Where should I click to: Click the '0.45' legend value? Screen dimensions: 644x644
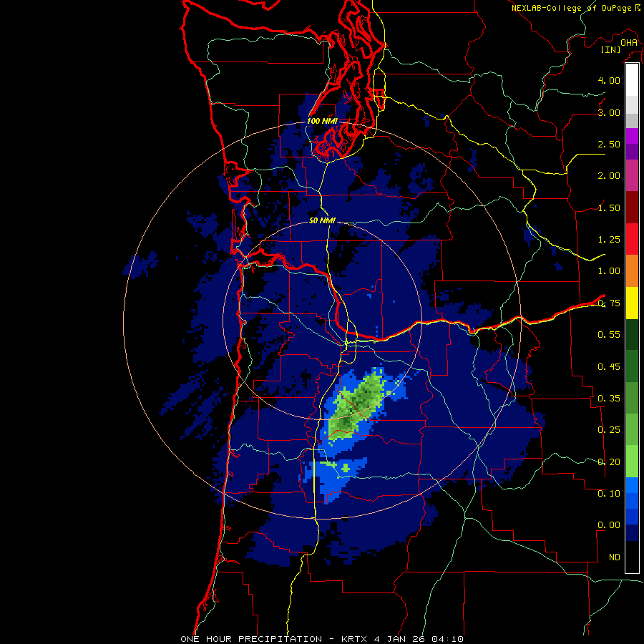click(x=609, y=367)
